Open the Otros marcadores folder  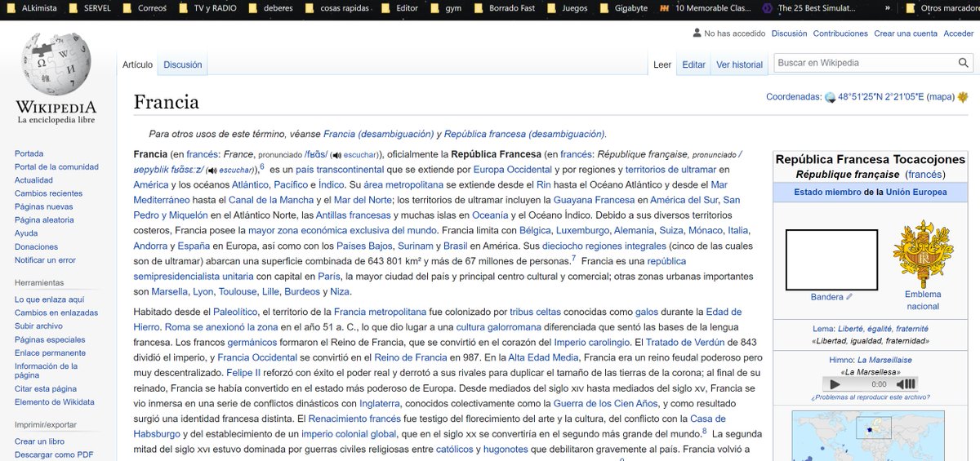[x=942, y=8]
